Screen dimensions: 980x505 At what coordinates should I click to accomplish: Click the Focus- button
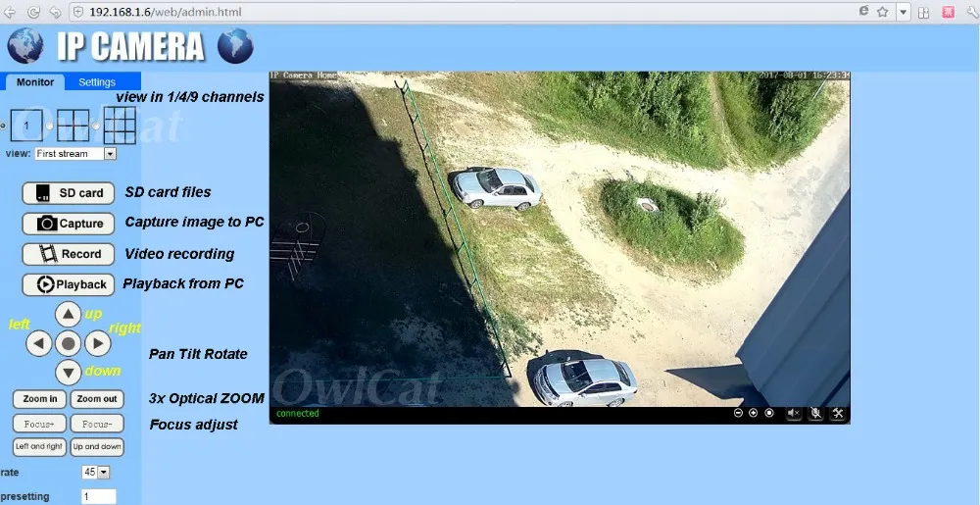click(x=97, y=424)
